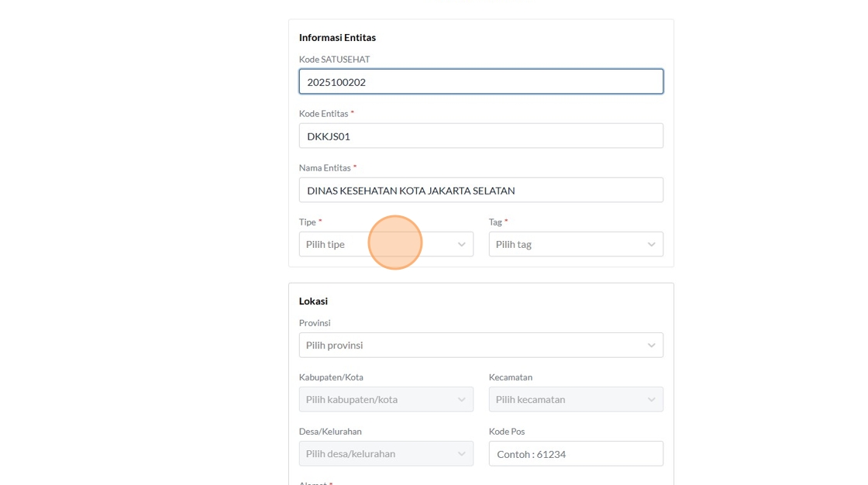
Task: Expand the "Pilih provinsi" placeholder text
Action: click(334, 345)
